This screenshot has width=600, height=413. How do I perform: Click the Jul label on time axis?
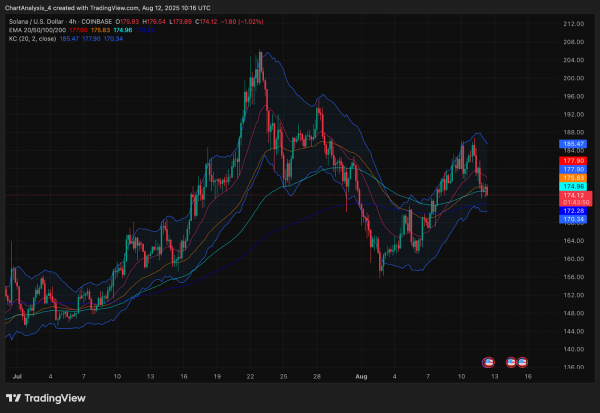[17, 377]
